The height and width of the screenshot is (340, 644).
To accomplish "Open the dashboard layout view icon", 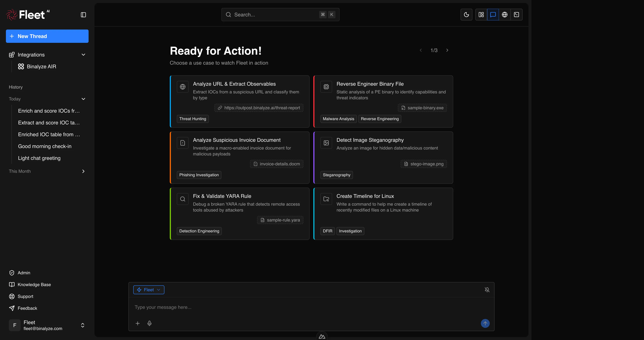I will pos(481,15).
